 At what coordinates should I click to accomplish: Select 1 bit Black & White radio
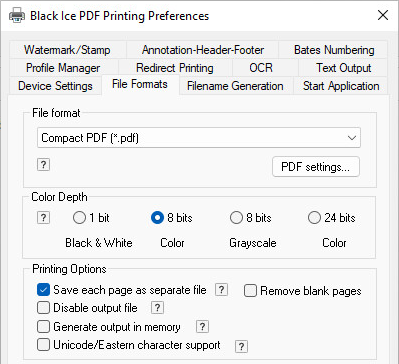coord(79,218)
